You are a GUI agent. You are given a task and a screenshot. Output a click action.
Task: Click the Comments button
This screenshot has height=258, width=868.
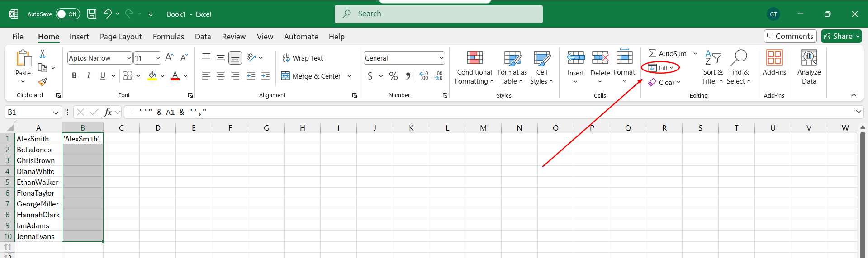(x=790, y=36)
